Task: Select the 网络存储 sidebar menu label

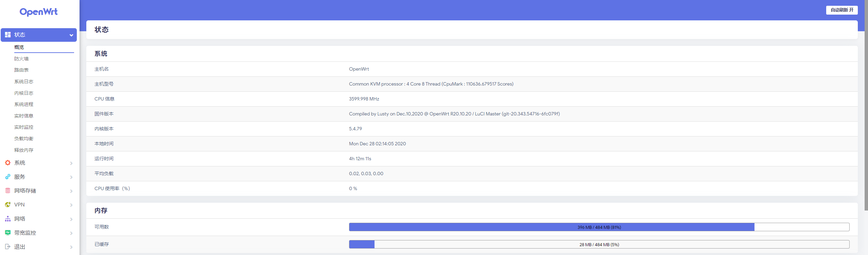Action: pyautogui.click(x=25, y=190)
